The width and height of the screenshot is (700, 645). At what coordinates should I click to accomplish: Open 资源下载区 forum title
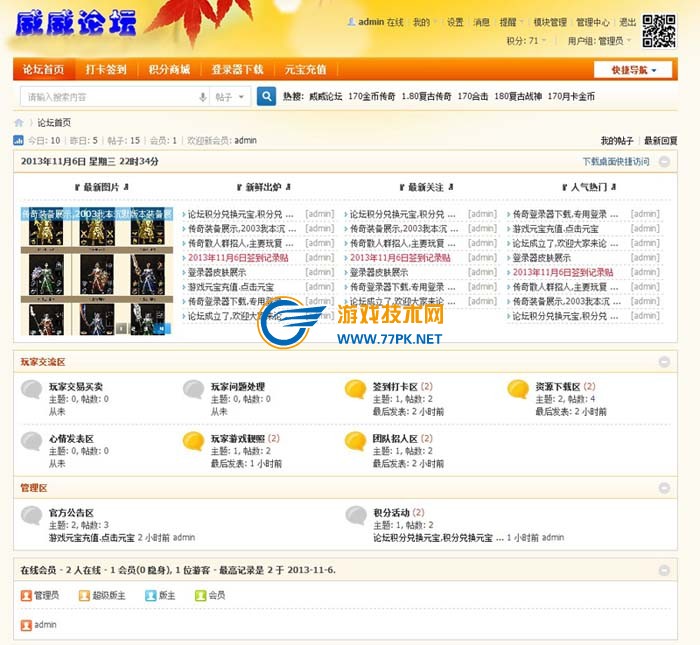tap(558, 387)
